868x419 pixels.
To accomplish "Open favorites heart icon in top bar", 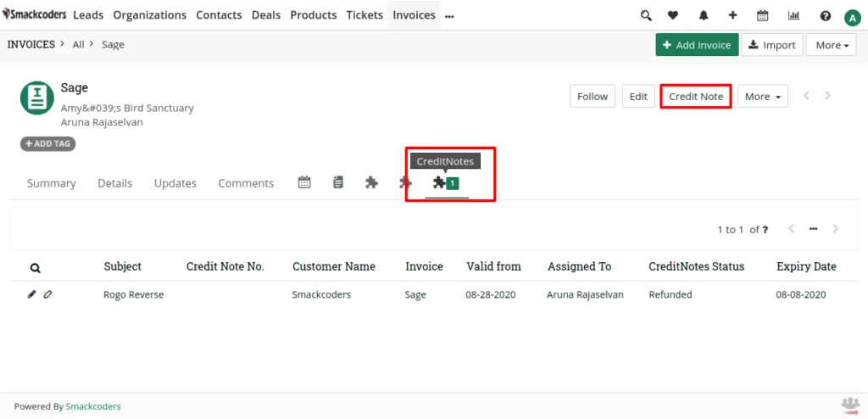I will click(672, 15).
